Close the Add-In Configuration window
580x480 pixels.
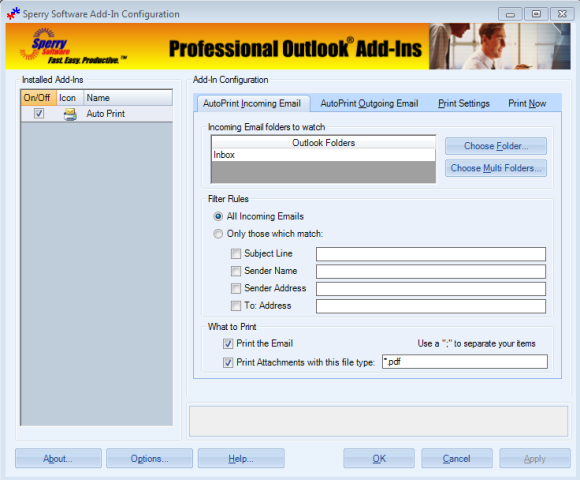[x=562, y=14]
